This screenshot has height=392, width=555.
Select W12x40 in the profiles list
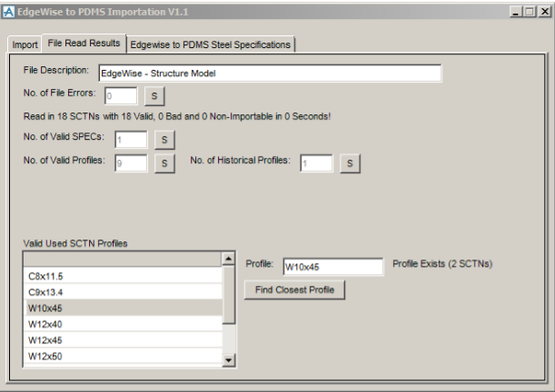click(123, 324)
